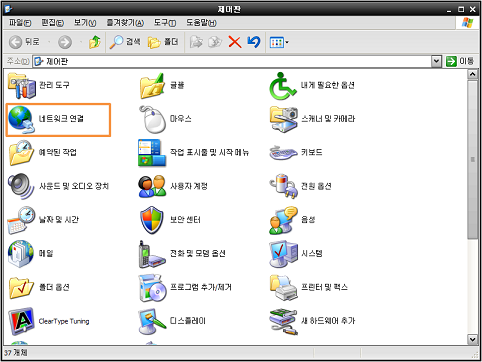Click the forward arrow toolbar button

65,42
